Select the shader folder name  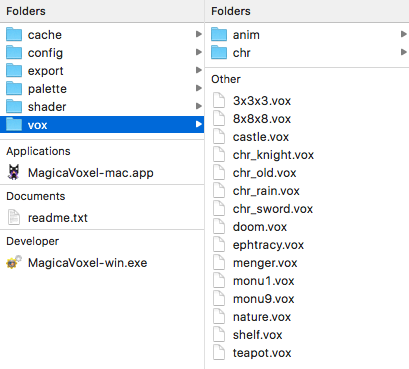47,107
